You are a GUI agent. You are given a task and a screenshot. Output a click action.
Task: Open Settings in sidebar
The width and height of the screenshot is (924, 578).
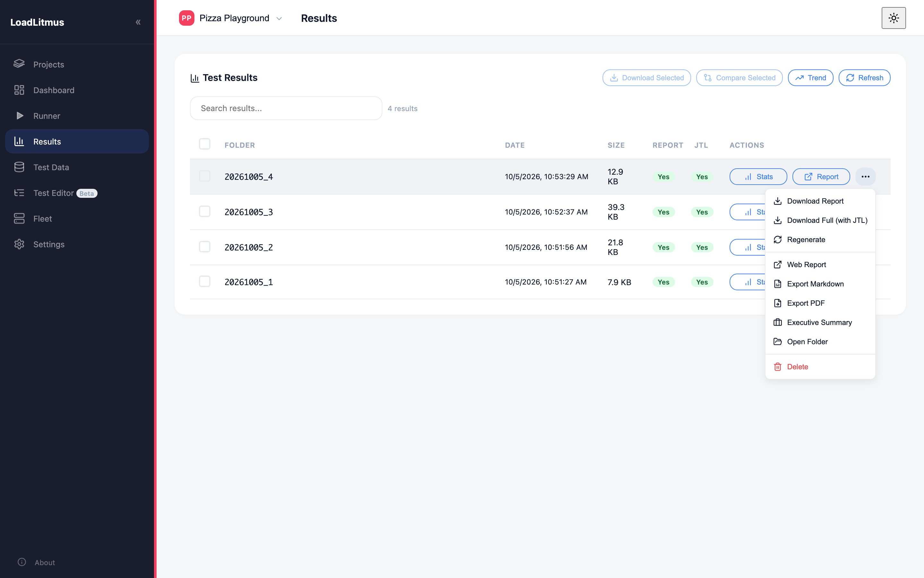pos(77,244)
